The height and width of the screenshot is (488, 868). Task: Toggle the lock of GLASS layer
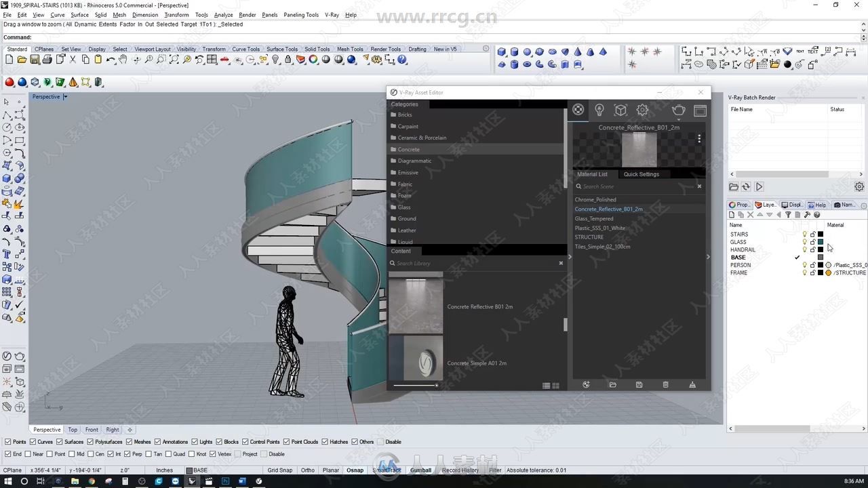pos(812,242)
